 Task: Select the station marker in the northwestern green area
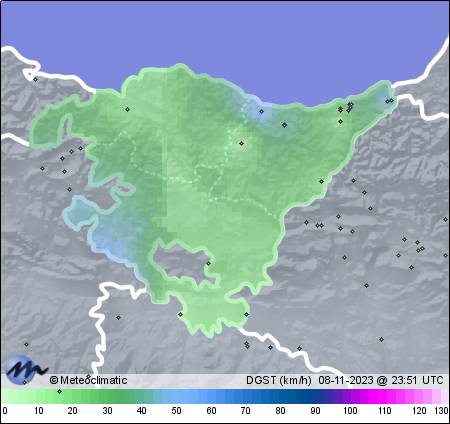coord(127,109)
